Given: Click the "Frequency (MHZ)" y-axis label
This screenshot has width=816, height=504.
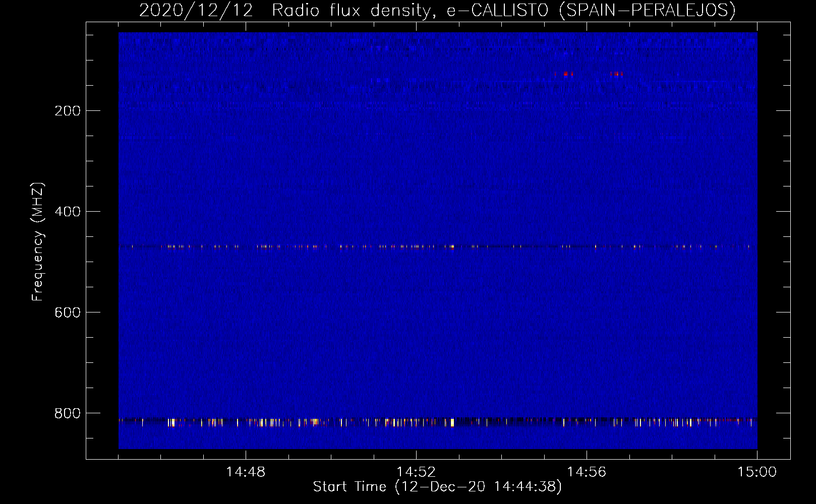Looking at the screenshot, I should coord(38,242).
